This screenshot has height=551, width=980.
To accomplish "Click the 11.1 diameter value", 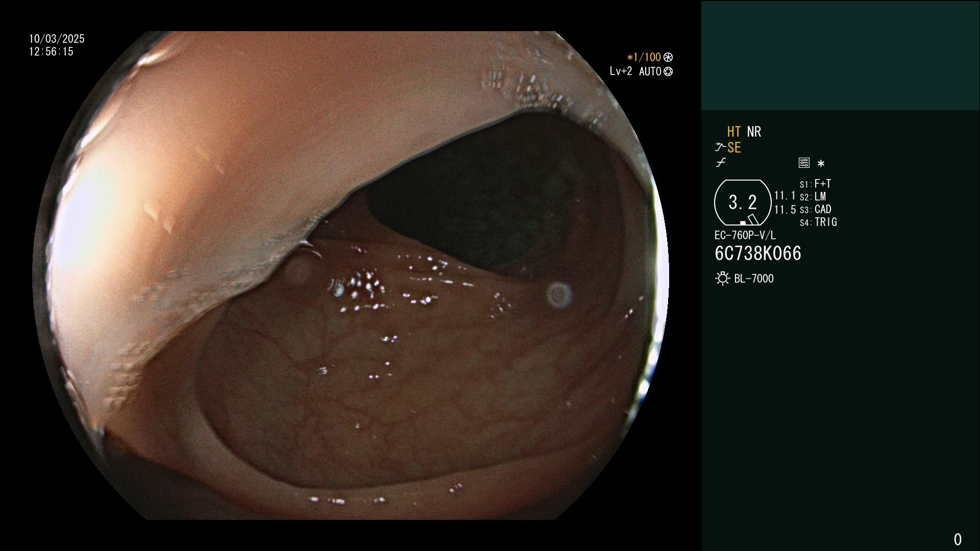I will pyautogui.click(x=785, y=195).
